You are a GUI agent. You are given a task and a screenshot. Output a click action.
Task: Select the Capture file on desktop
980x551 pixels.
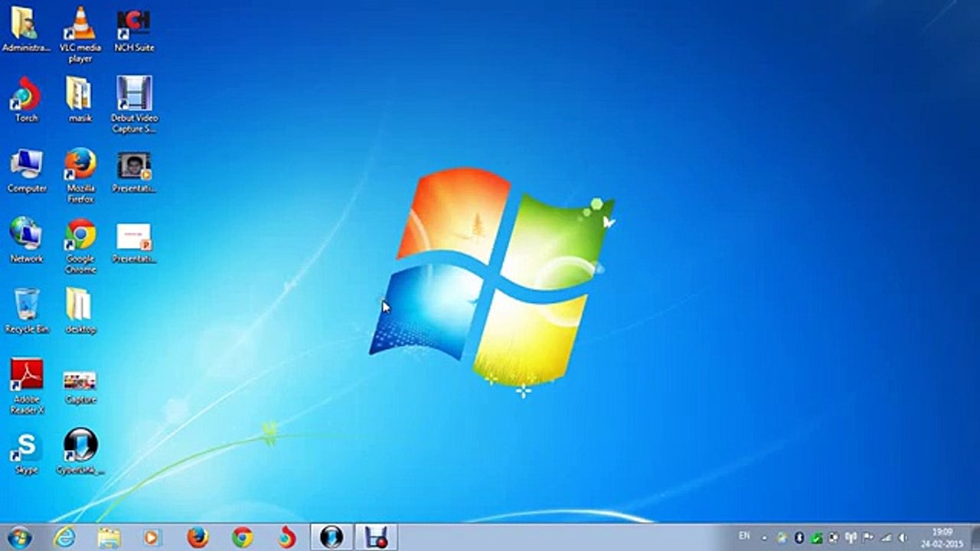[80, 387]
